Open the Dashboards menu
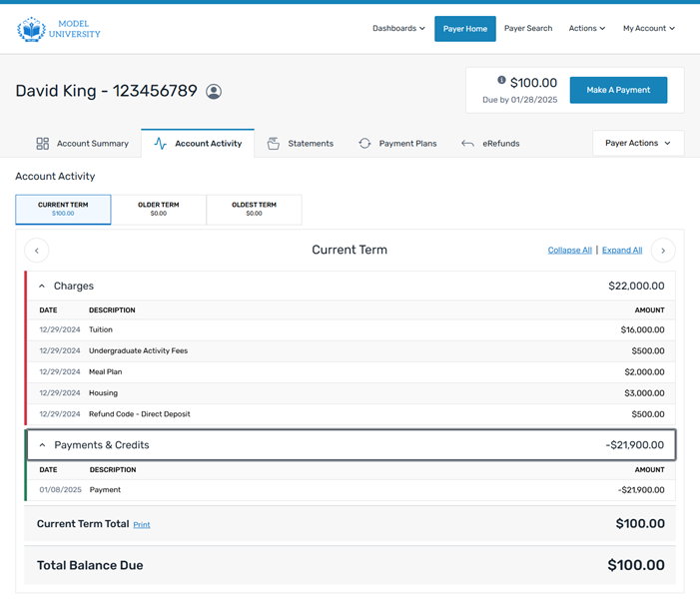Viewport: 700px width, 606px height. pos(398,28)
